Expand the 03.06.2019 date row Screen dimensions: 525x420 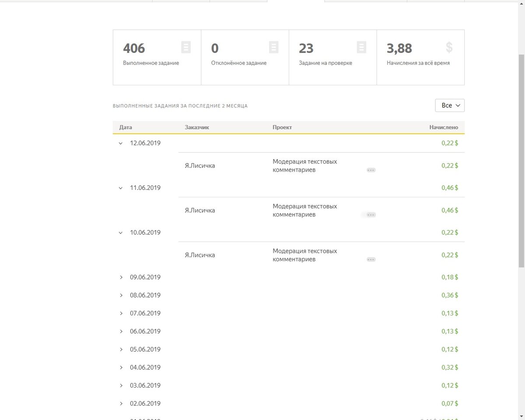tap(121, 385)
